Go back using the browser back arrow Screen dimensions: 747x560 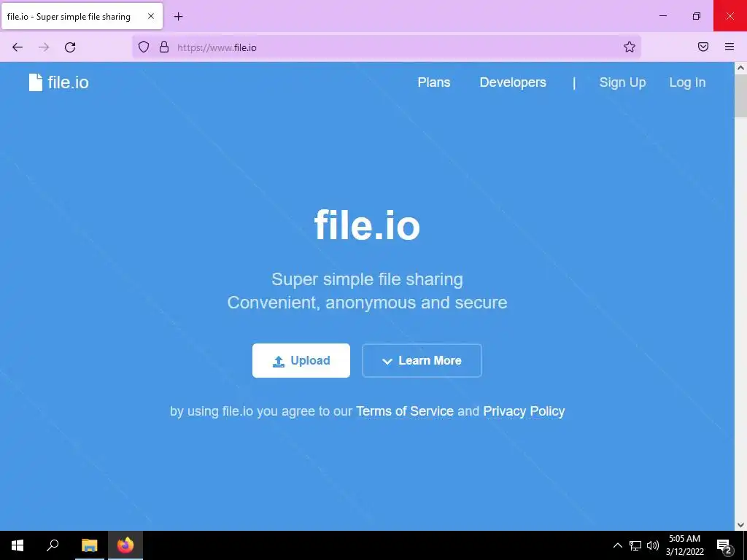pyautogui.click(x=18, y=47)
